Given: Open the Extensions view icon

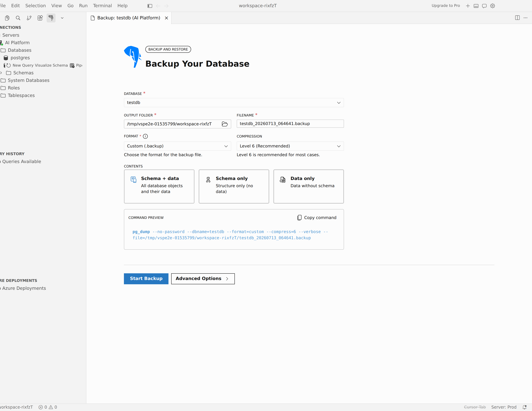Looking at the screenshot, I should (x=40, y=18).
